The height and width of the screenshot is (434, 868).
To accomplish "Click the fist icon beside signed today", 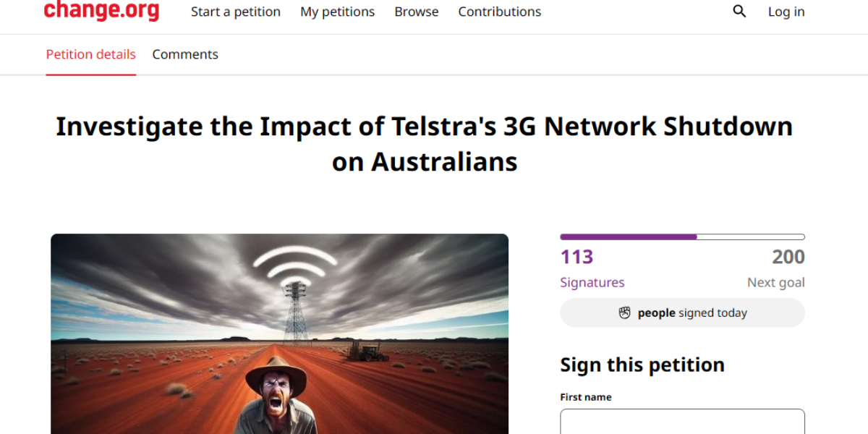I will point(625,312).
